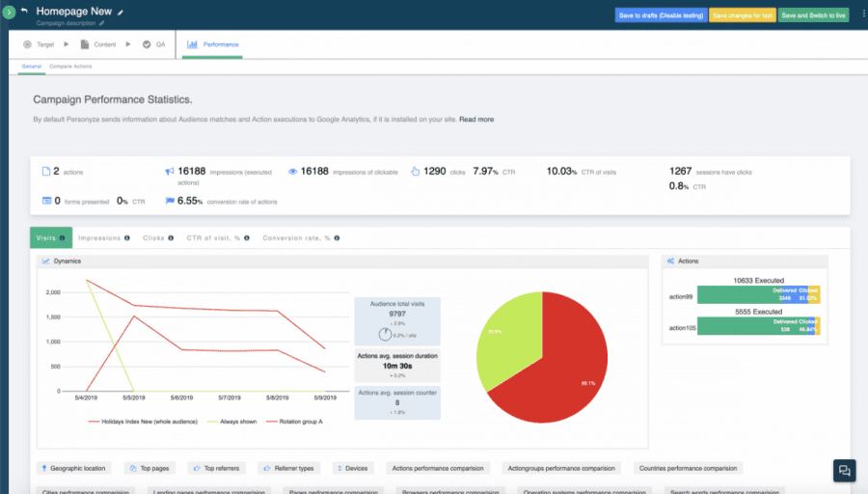Select the Clicks metric tab
The height and width of the screenshot is (494, 868).
(153, 237)
